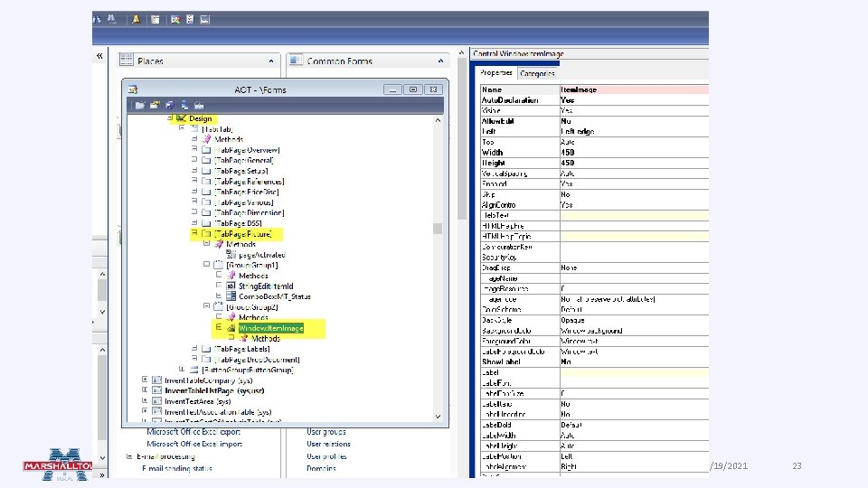
Task: Click the AOT tree scrollbar down arrow
Action: point(438,417)
